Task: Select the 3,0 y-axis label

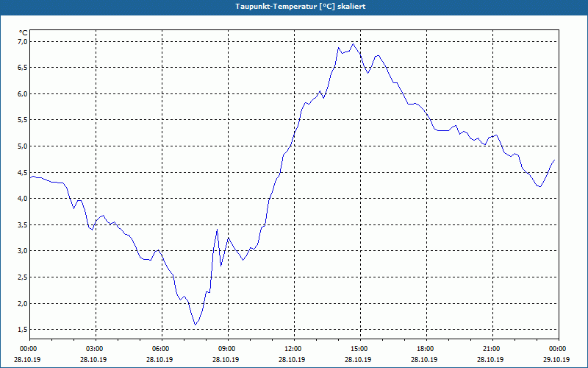Action: click(x=23, y=251)
